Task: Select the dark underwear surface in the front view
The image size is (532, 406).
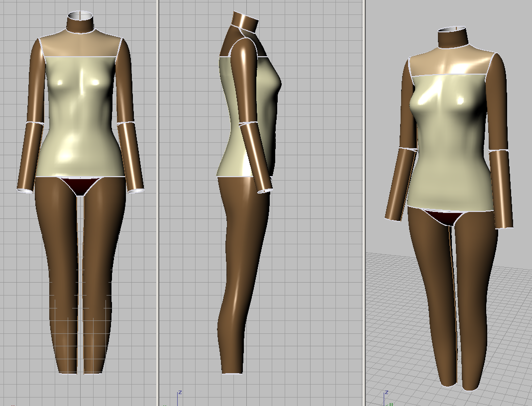Action: click(80, 185)
